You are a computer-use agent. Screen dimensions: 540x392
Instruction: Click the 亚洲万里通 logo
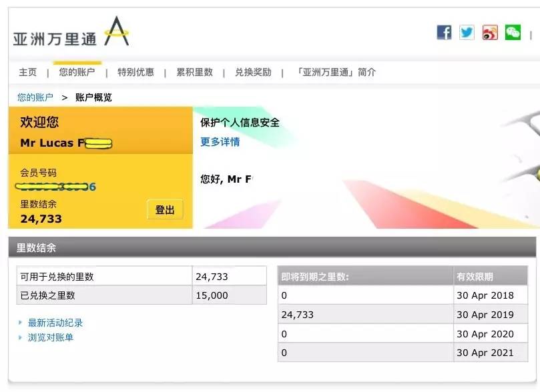pos(70,33)
